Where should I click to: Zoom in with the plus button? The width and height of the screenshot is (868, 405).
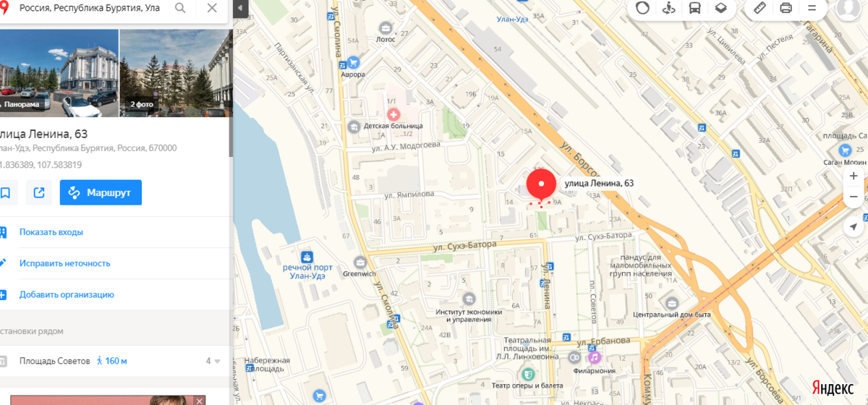tap(854, 176)
